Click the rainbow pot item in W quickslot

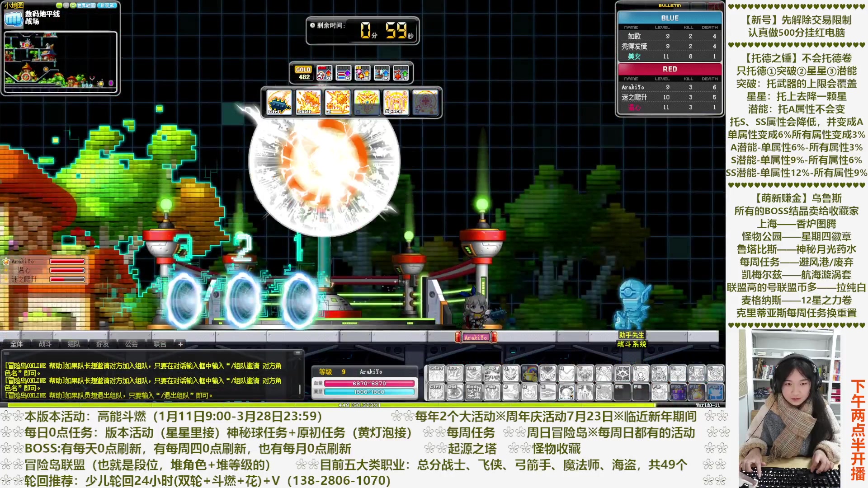click(529, 374)
